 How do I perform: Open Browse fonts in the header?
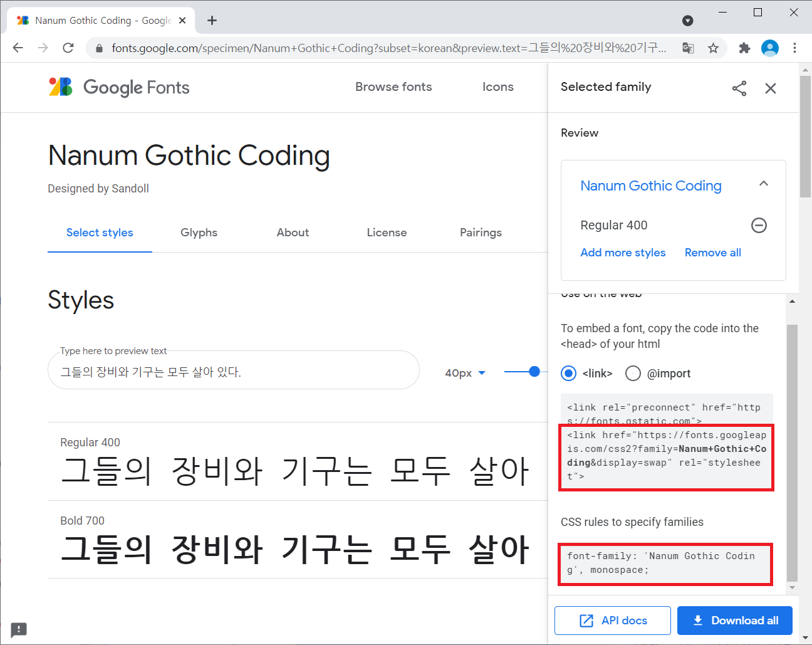pos(393,87)
